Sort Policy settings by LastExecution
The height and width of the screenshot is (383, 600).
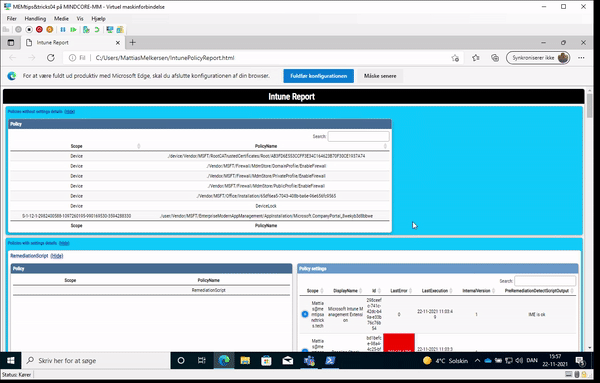pos(435,291)
